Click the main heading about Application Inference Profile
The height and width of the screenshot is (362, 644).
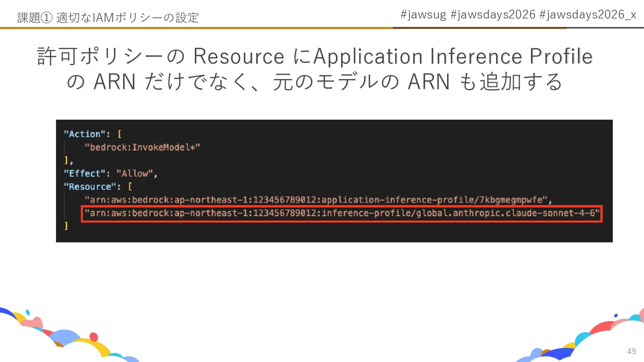tap(315, 56)
